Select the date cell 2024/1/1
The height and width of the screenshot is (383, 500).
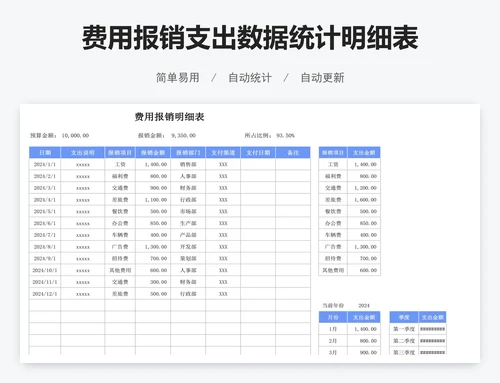point(45,164)
